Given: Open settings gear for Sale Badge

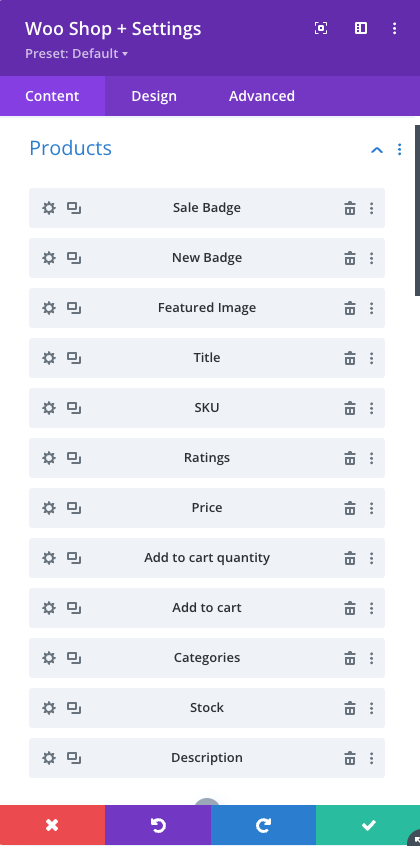Looking at the screenshot, I should click(x=49, y=208).
